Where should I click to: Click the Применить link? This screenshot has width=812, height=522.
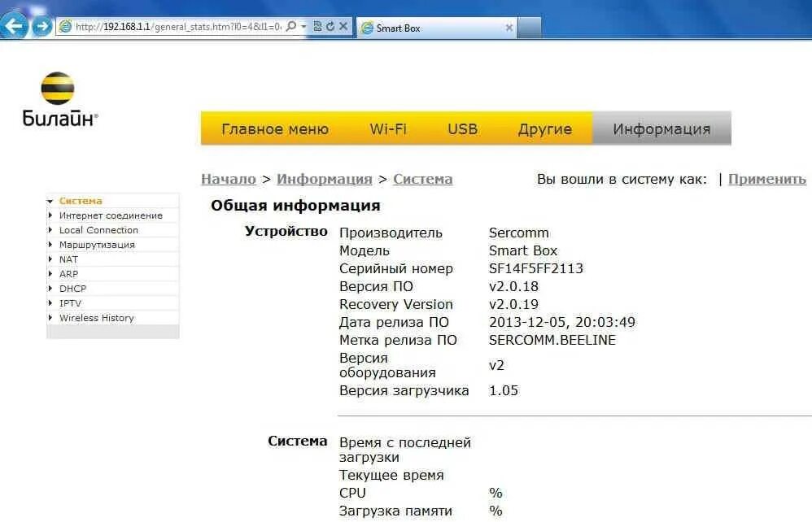click(767, 179)
